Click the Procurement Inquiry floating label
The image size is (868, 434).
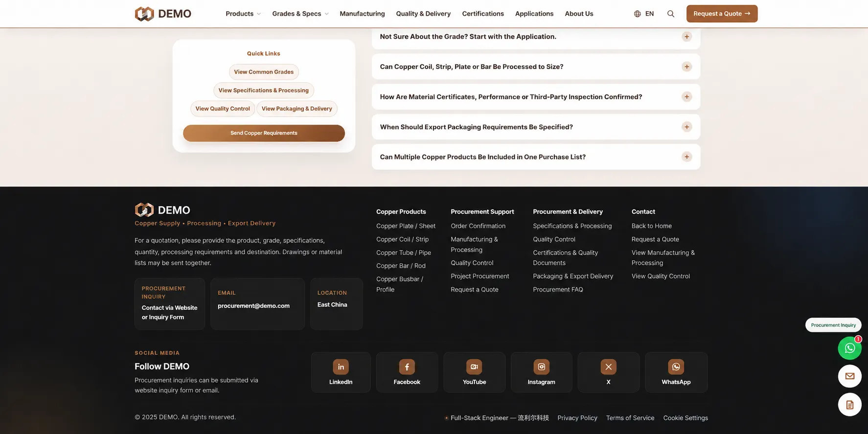tap(833, 325)
